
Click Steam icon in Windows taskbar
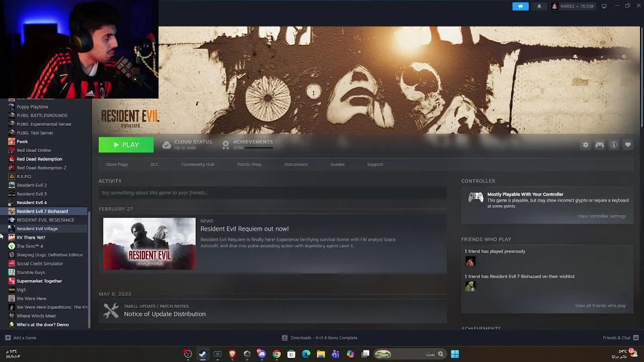point(202,354)
